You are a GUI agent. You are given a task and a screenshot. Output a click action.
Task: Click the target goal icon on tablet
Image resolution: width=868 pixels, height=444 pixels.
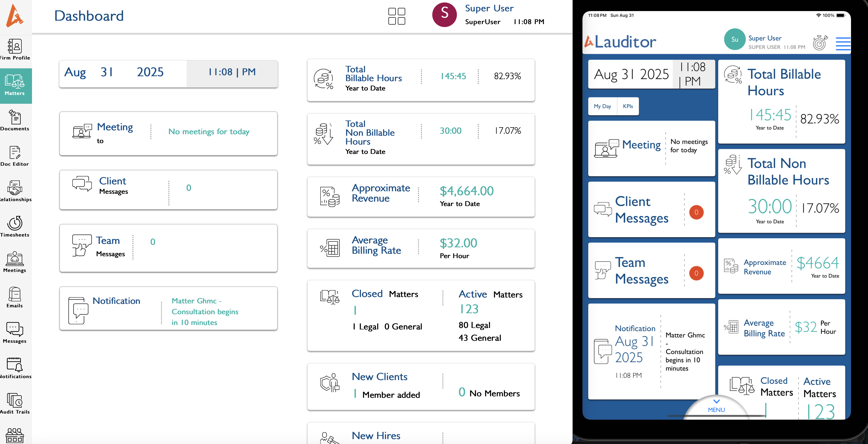820,43
